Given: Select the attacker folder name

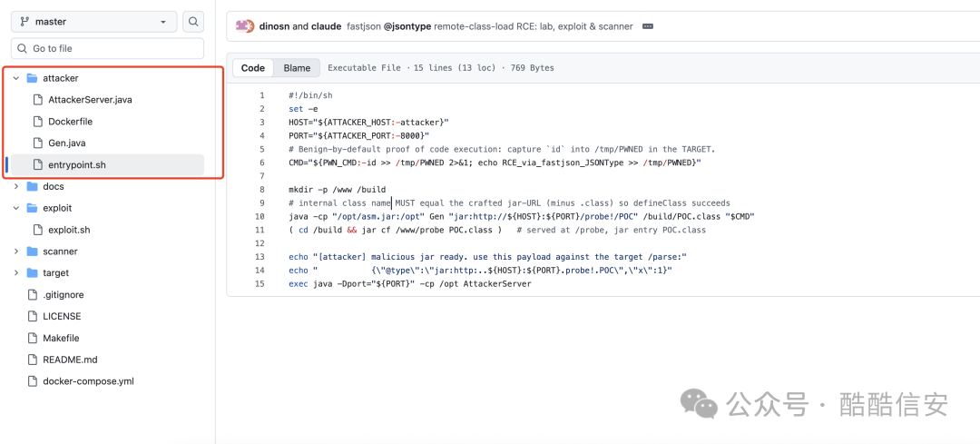Looking at the screenshot, I should tap(61, 78).
